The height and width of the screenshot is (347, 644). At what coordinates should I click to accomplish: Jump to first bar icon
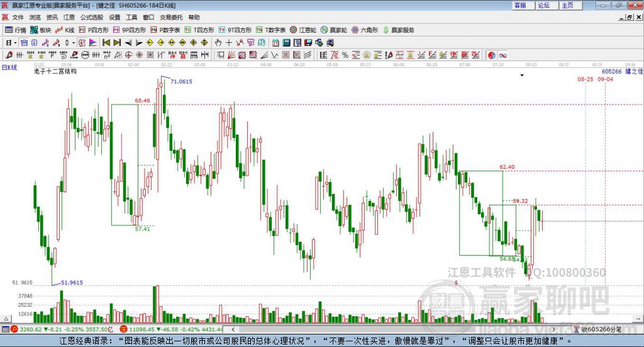106,43
